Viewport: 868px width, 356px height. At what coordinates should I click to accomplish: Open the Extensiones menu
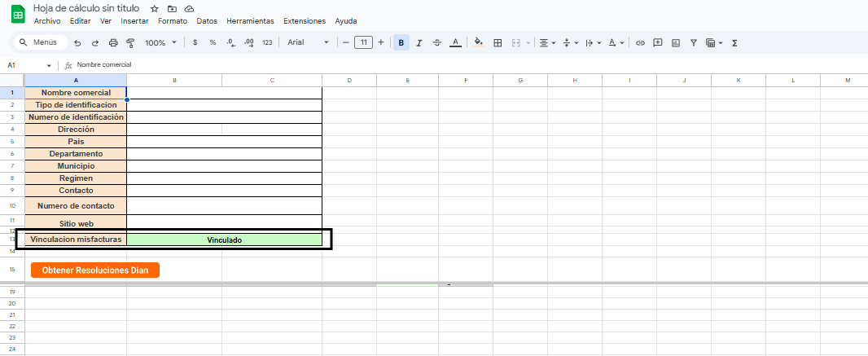click(305, 21)
